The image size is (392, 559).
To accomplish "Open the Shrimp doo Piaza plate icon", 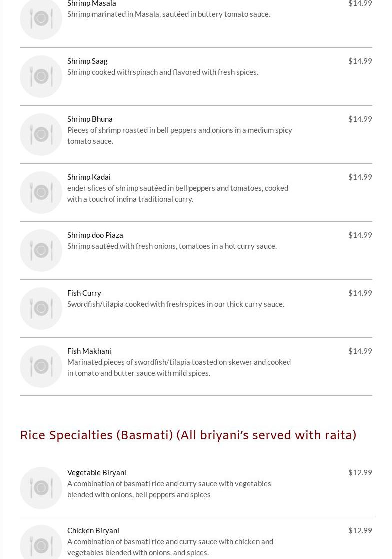I will click(x=41, y=250).
